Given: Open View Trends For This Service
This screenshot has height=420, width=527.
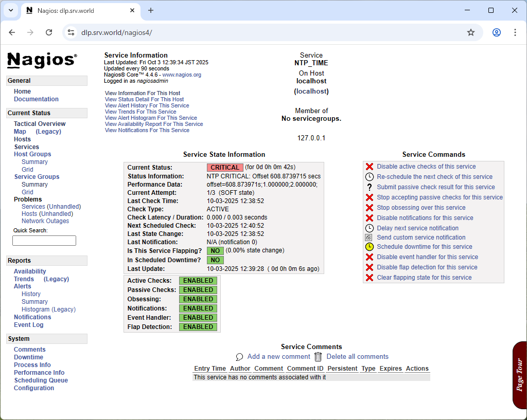Looking at the screenshot, I should click(140, 112).
